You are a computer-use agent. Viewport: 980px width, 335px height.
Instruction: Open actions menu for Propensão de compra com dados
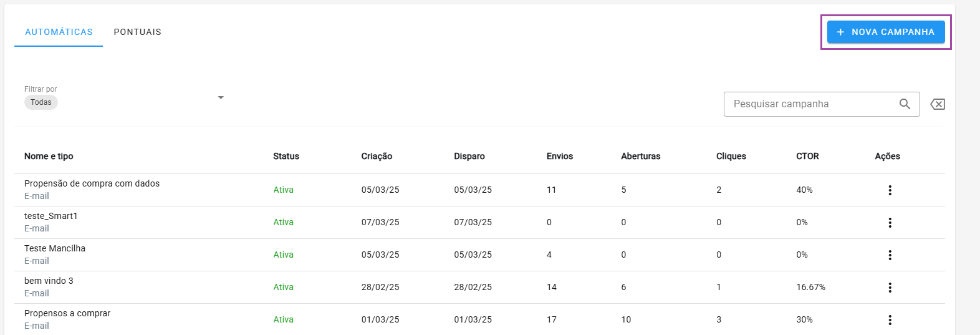click(x=890, y=190)
